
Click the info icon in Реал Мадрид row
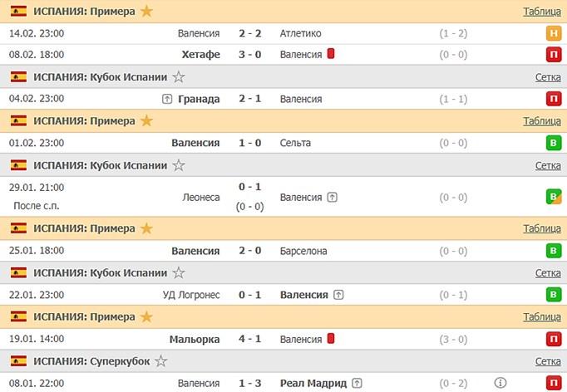tap(500, 384)
